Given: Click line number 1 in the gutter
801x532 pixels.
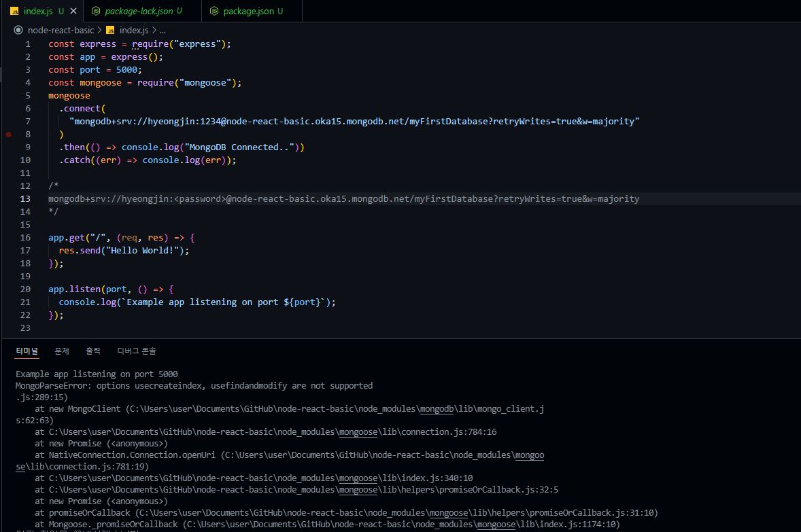Looking at the screenshot, I should coord(28,44).
